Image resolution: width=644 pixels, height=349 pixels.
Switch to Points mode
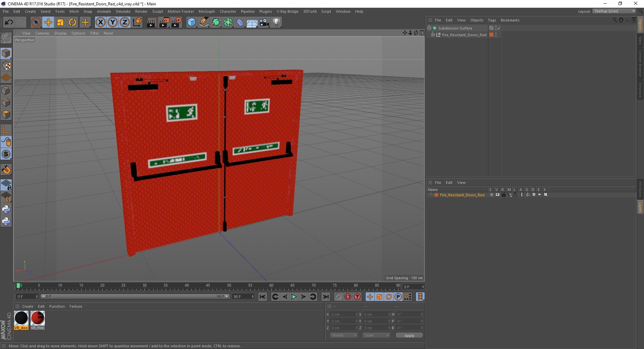[x=6, y=90]
